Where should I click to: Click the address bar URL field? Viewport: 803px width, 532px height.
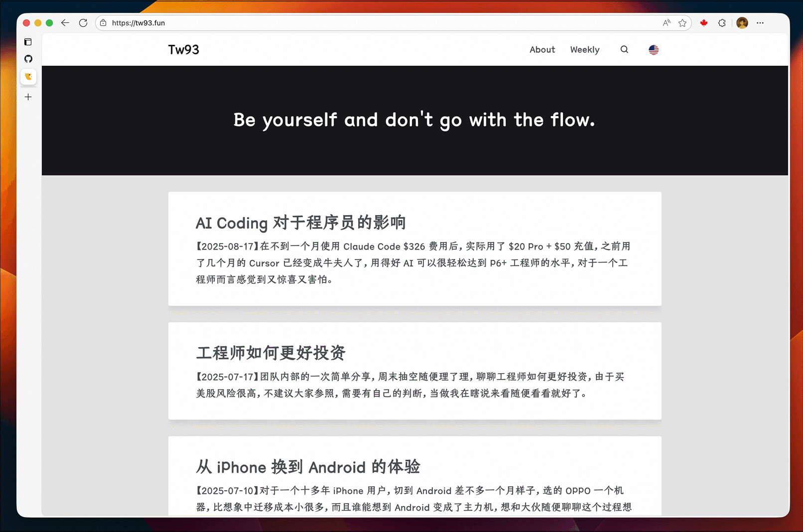click(x=349, y=23)
